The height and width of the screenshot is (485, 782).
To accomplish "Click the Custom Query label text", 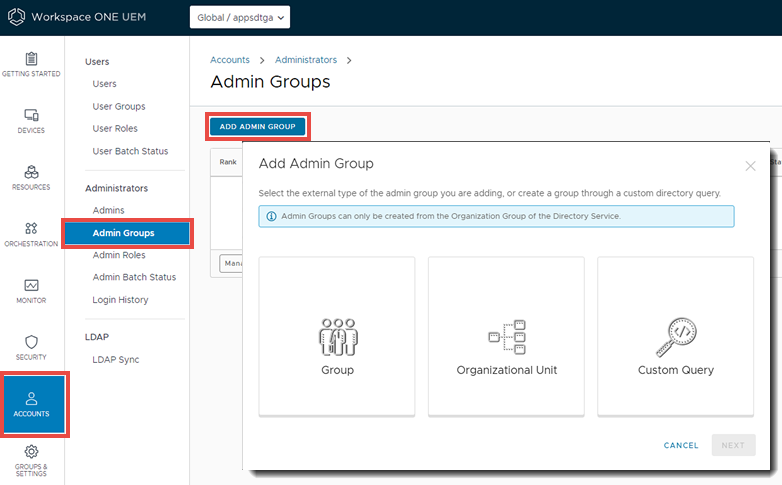I will [676, 370].
